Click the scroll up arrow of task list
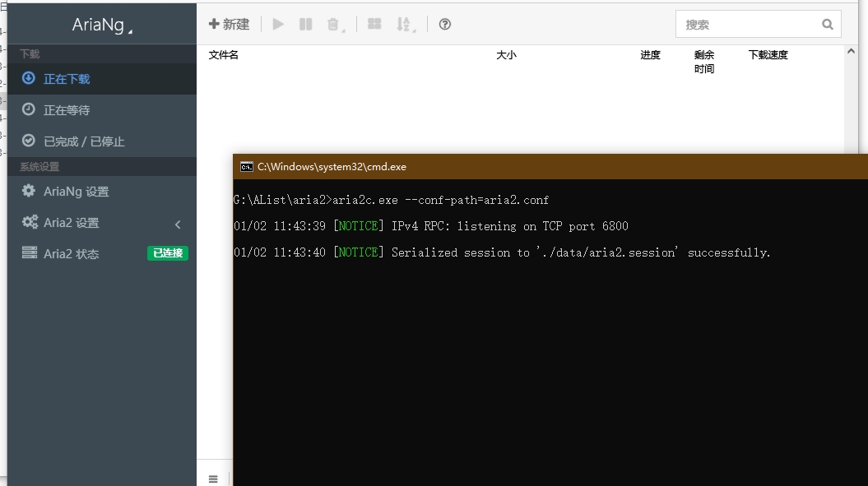Viewport: 868px width, 486px height. (x=851, y=51)
